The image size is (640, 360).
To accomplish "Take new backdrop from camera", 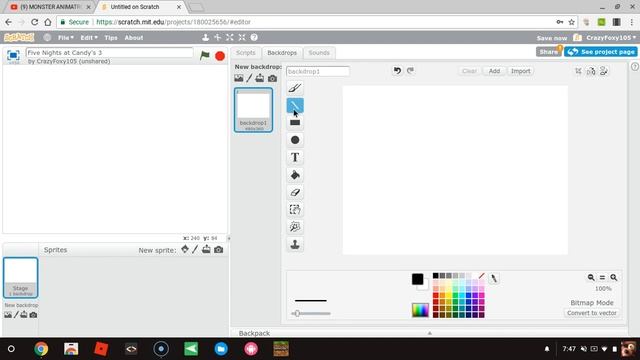I will click(x=272, y=78).
